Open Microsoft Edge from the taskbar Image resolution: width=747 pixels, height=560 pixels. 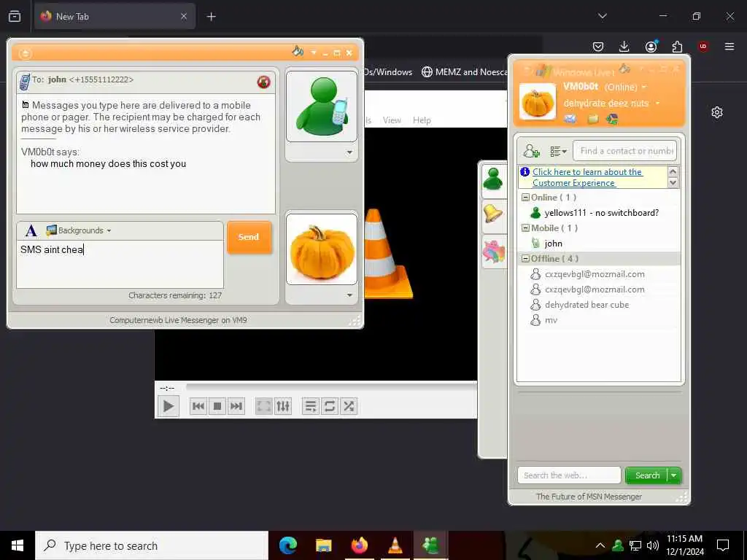click(287, 545)
